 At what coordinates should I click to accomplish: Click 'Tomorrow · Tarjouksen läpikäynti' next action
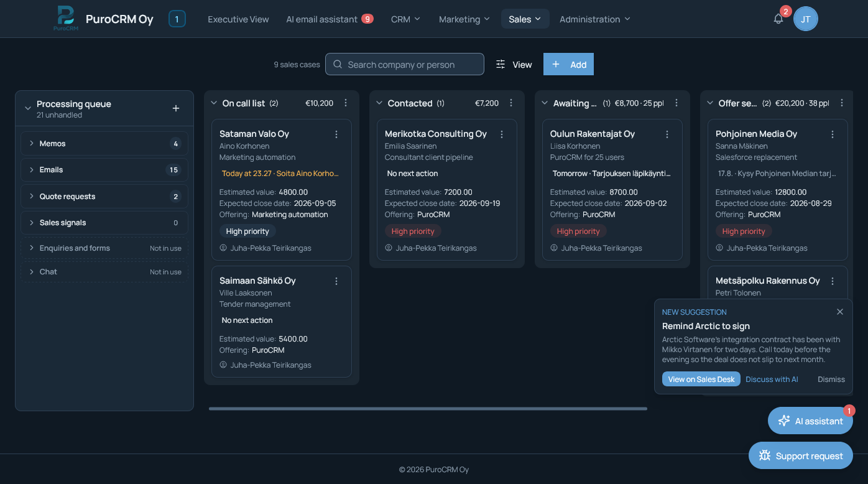[x=612, y=174]
